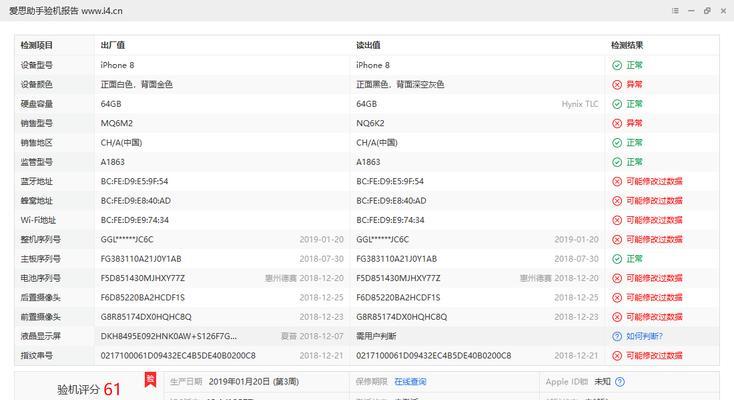Click the green check icon in 主板序列号 row
Screen dimensions: 734x400
(617, 259)
